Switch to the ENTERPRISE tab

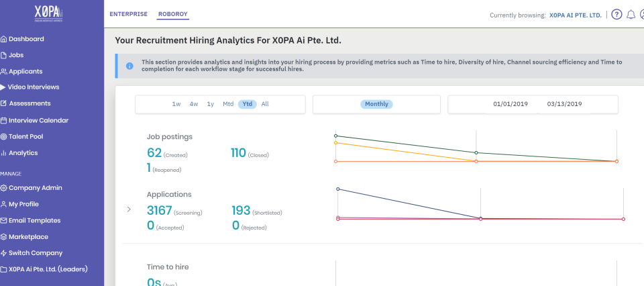pos(129,14)
